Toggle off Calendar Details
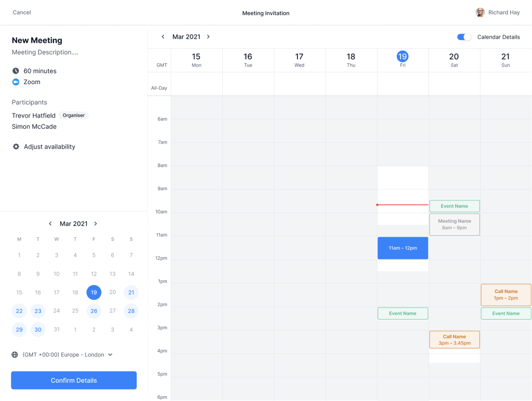 464,37
